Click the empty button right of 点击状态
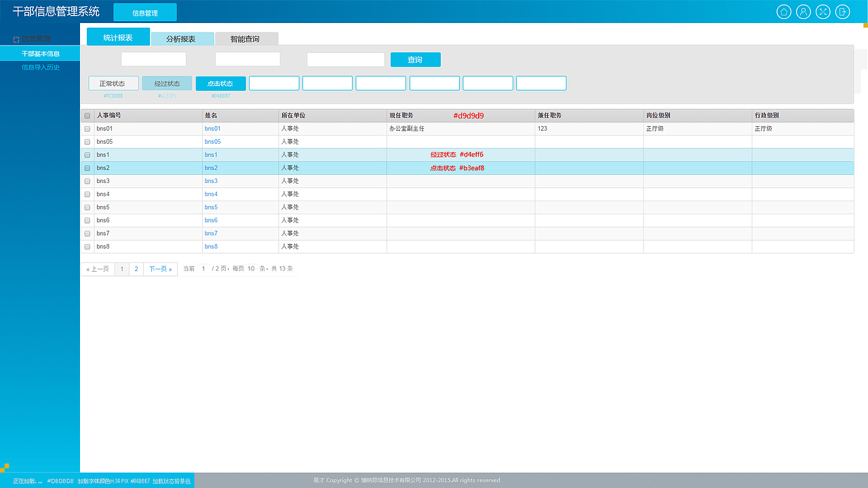Viewport: 868px width, 488px height. 274,83
